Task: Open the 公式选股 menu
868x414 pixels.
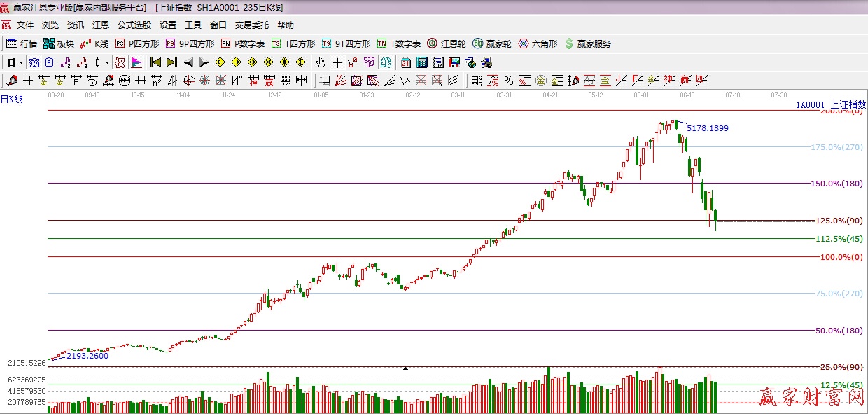Action: point(134,25)
